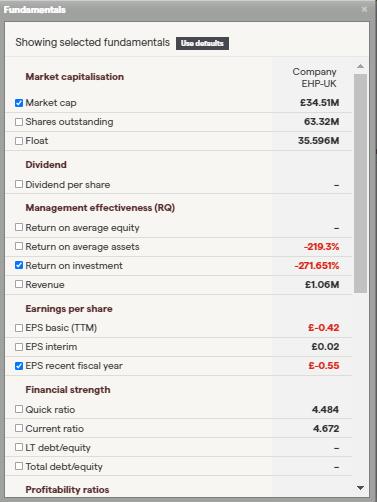Screen dimensions: 377x502
Task: Click the scrollbar down arrow
Action: coord(360,488)
